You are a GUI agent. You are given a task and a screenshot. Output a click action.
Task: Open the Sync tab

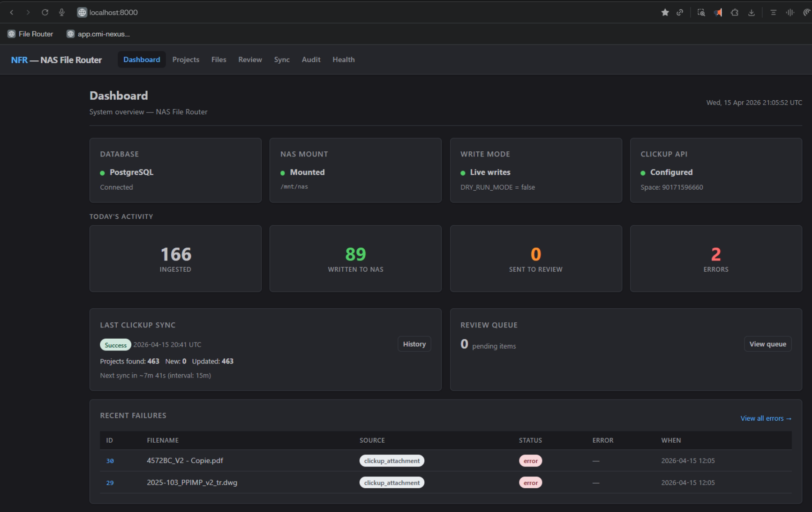coord(282,59)
